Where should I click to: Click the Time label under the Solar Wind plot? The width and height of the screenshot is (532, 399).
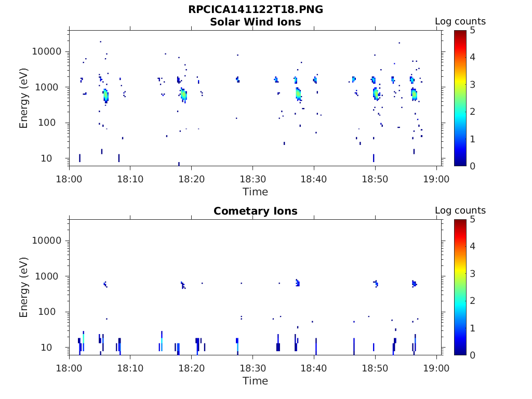pos(256,192)
